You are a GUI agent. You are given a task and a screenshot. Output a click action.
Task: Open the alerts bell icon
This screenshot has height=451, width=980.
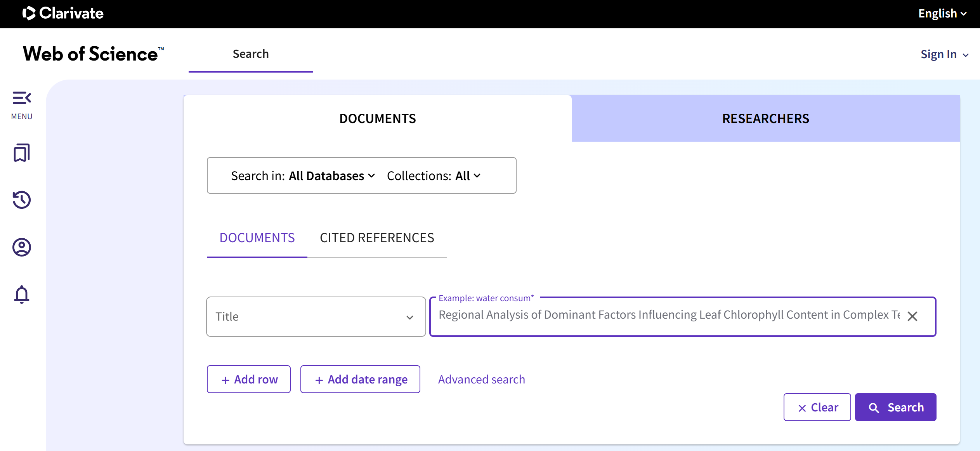click(x=22, y=295)
